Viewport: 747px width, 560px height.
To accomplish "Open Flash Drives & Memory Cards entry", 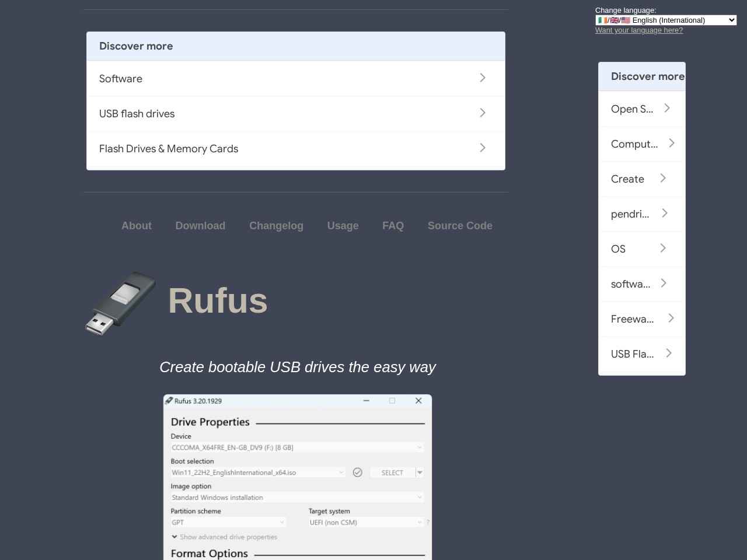I will (296, 149).
